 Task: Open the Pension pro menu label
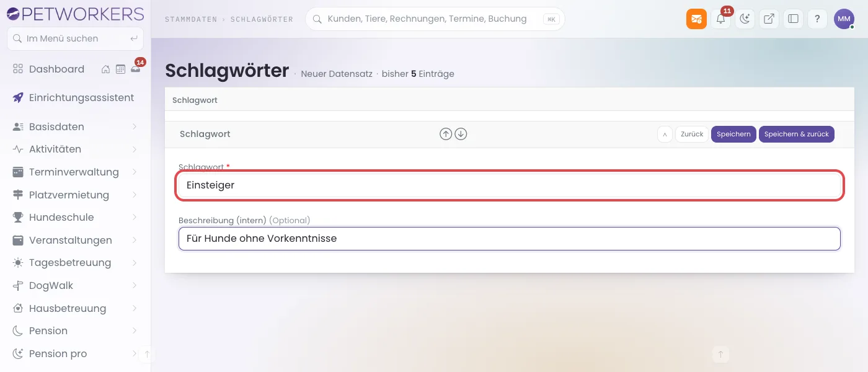pos(58,353)
